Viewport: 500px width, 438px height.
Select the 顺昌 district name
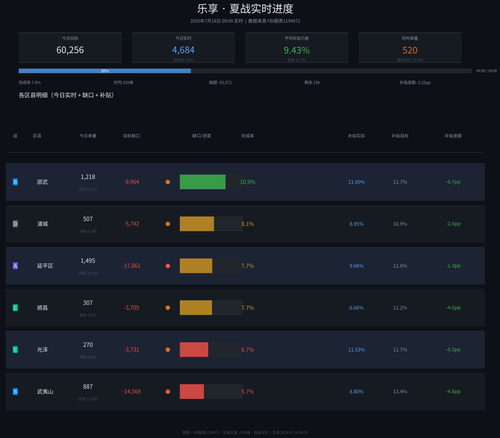click(42, 308)
